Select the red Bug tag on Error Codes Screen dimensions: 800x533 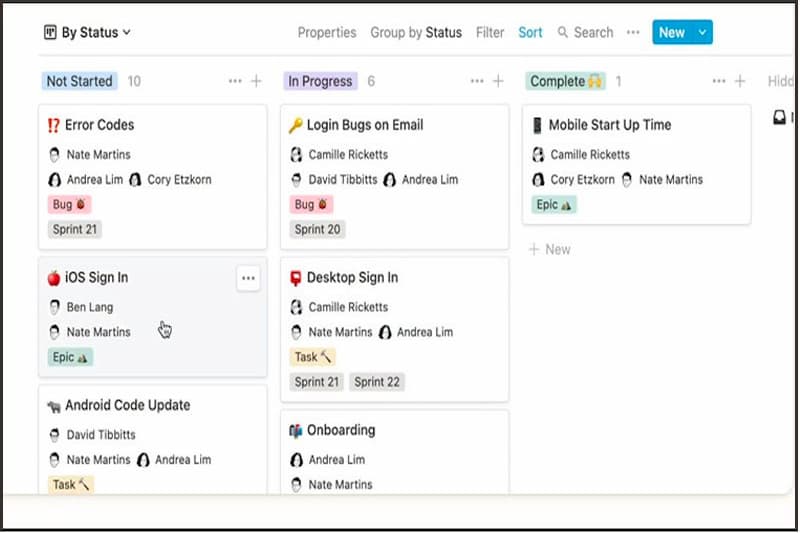[x=69, y=205]
